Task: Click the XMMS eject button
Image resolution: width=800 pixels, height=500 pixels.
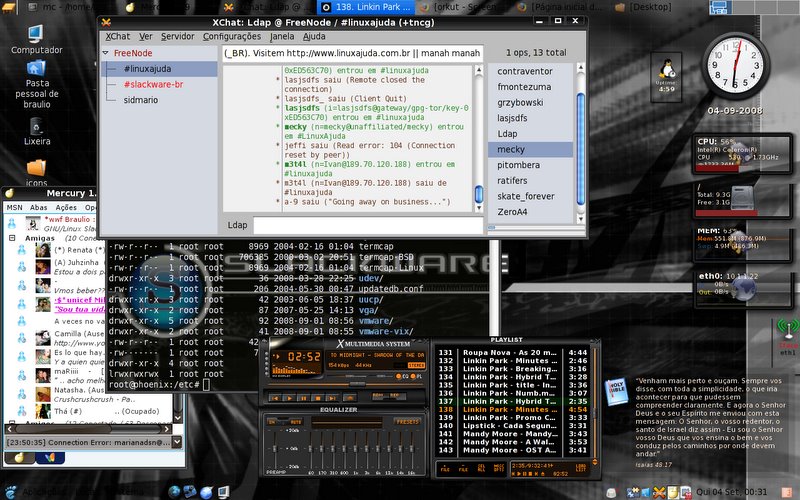Action: [x=349, y=398]
